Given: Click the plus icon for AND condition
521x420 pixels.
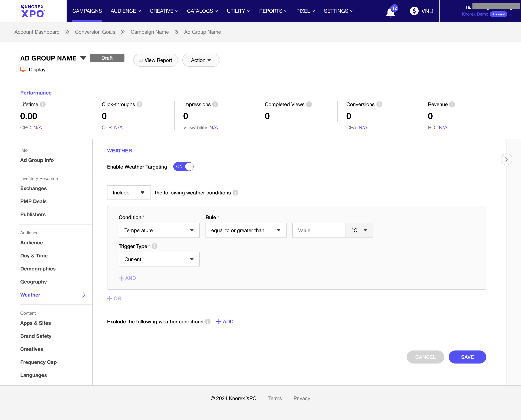Looking at the screenshot, I should tap(121, 278).
